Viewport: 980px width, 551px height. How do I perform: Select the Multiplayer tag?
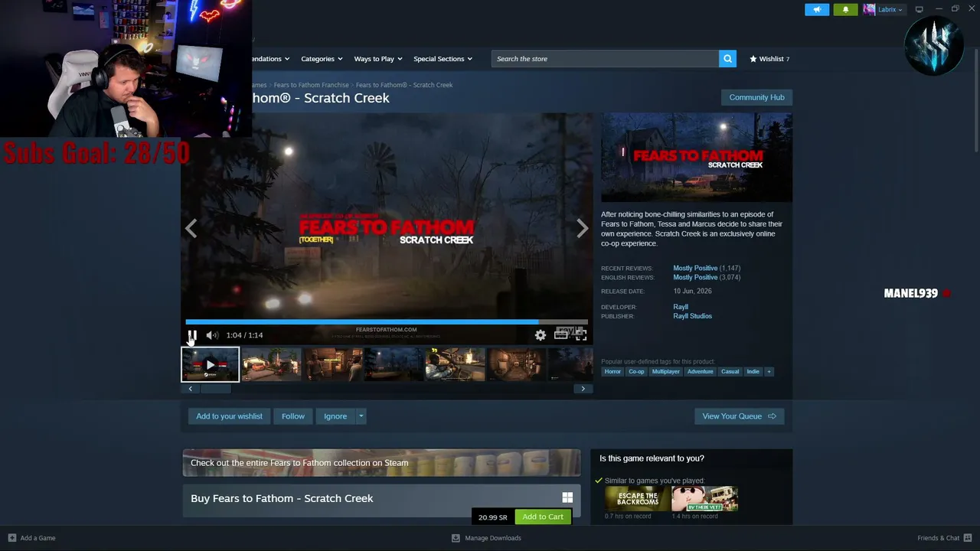coord(666,372)
